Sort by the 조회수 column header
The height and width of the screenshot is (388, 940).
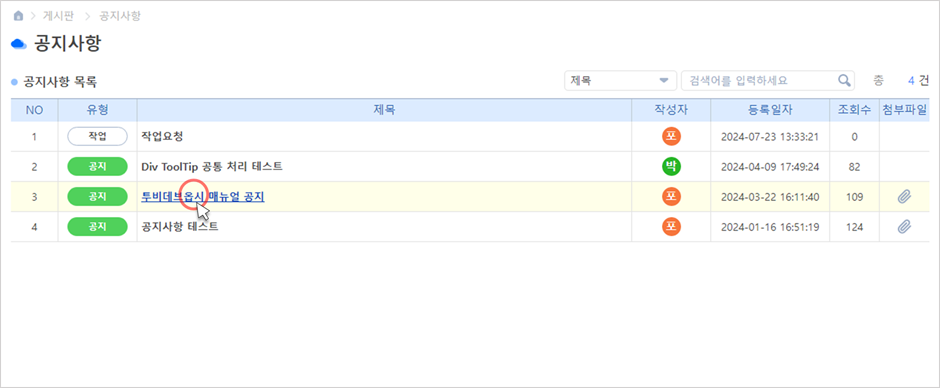coord(854,110)
